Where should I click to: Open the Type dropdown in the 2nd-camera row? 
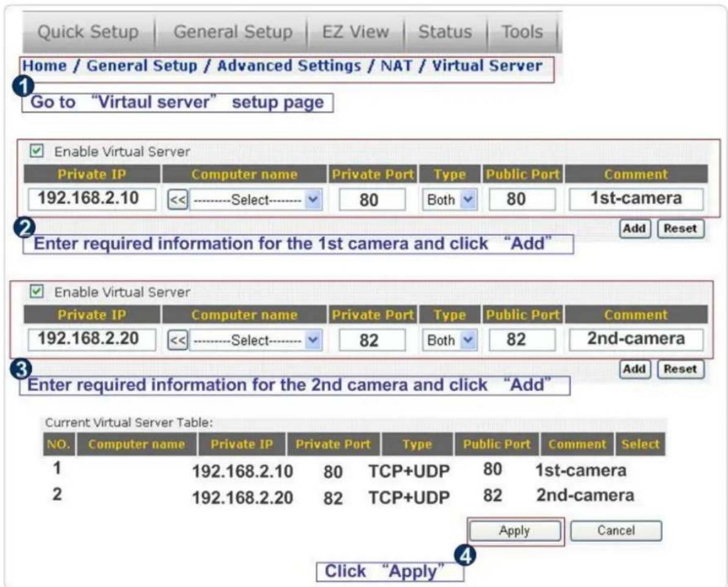(449, 340)
